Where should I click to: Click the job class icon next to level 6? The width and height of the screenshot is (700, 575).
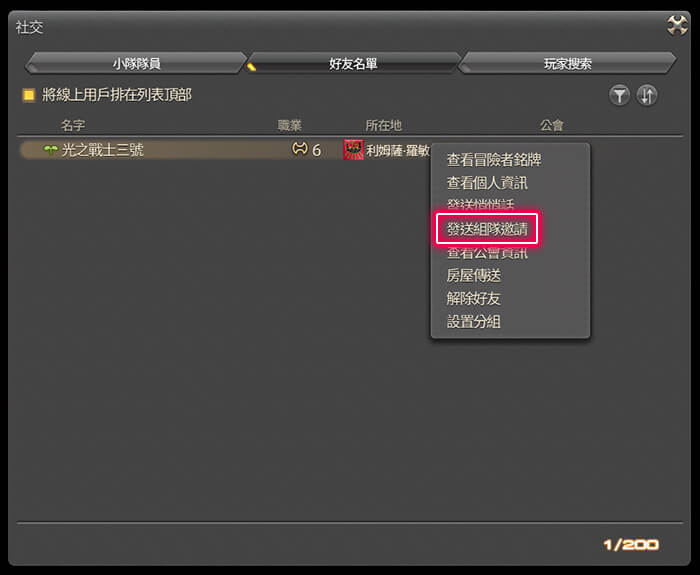300,149
